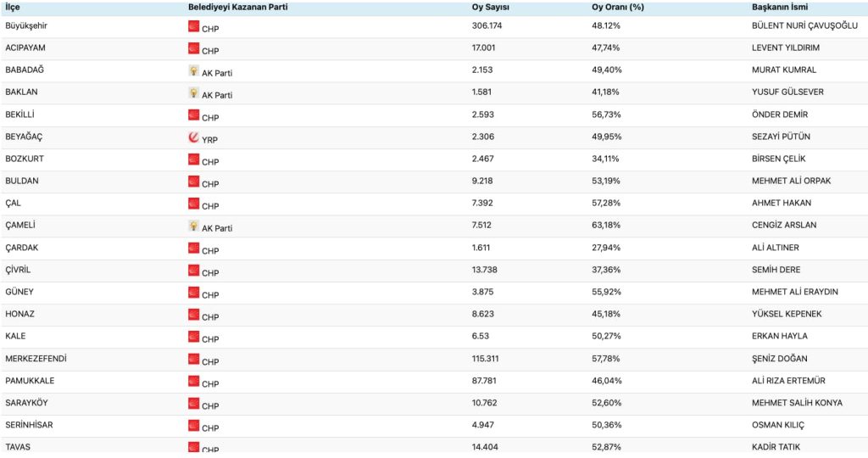Click the district name MERKEZEFENDİ
Screen dimensions: 868x458
(36, 359)
